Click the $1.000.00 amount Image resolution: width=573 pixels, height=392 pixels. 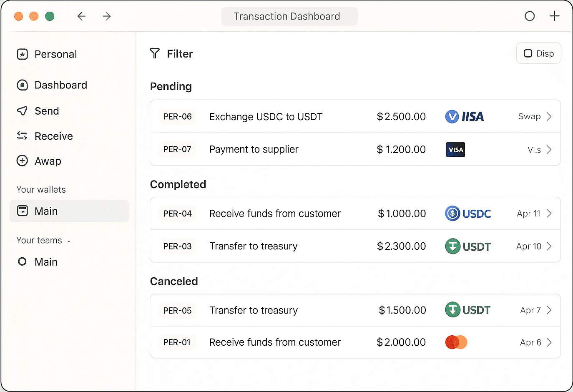coord(402,214)
